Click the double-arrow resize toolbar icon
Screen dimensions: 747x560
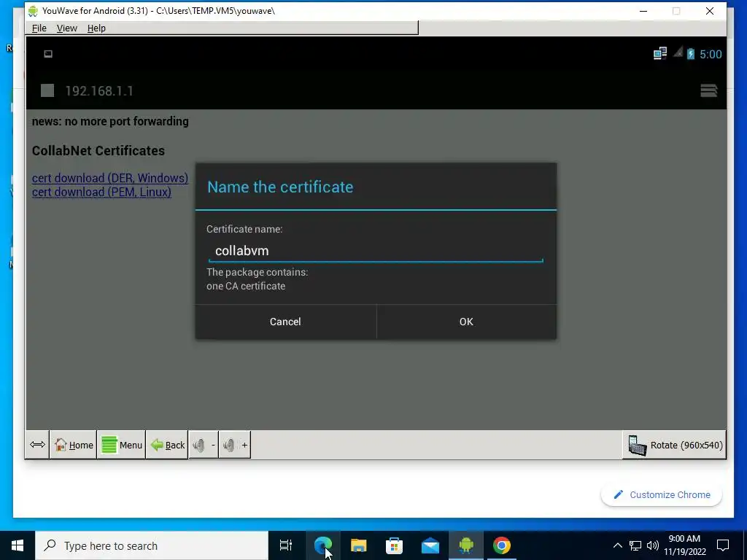point(37,445)
